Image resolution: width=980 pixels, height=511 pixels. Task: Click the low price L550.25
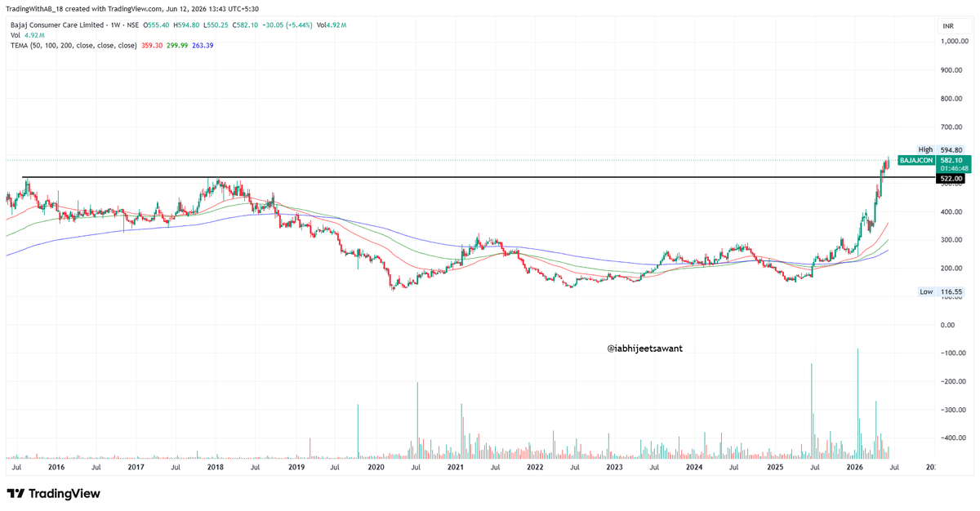[216, 25]
